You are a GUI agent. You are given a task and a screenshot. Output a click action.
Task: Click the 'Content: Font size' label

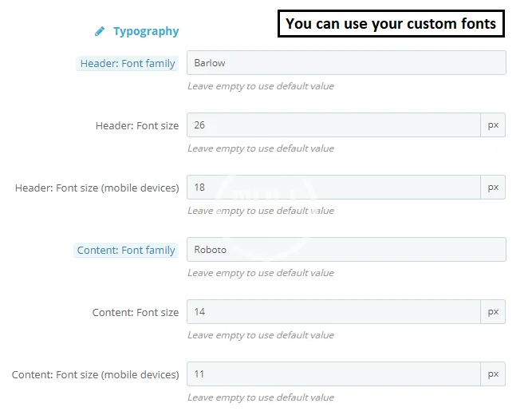click(x=136, y=313)
